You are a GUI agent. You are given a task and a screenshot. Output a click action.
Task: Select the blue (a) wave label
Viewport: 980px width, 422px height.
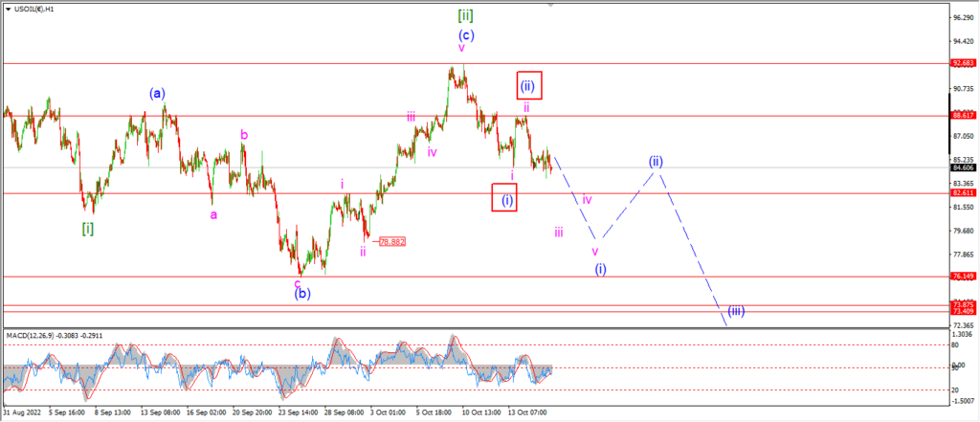click(x=158, y=94)
